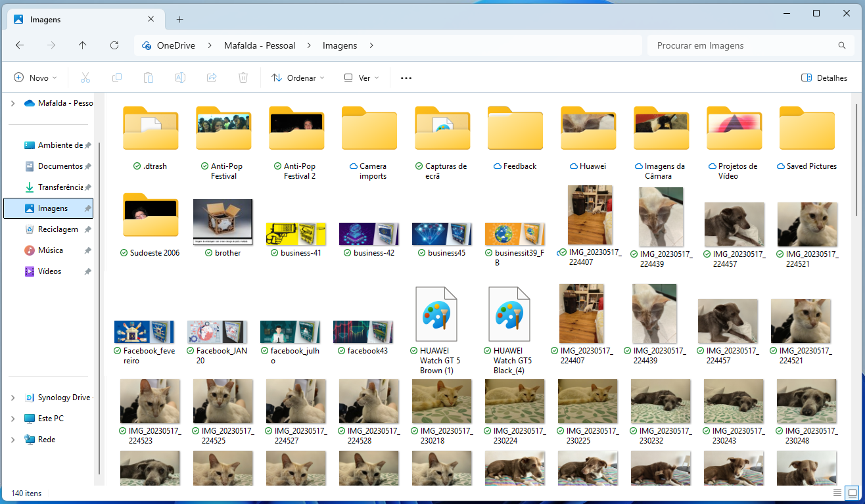Click the Imagens breadcrumb segment
The image size is (865, 504).
point(340,45)
